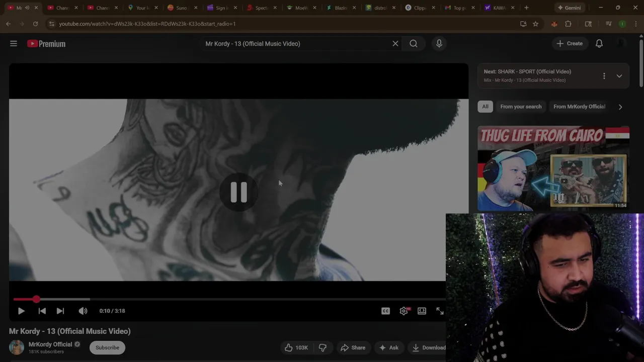Open the MrKordy channel avatar
The width and height of the screenshot is (644, 362).
(17, 347)
